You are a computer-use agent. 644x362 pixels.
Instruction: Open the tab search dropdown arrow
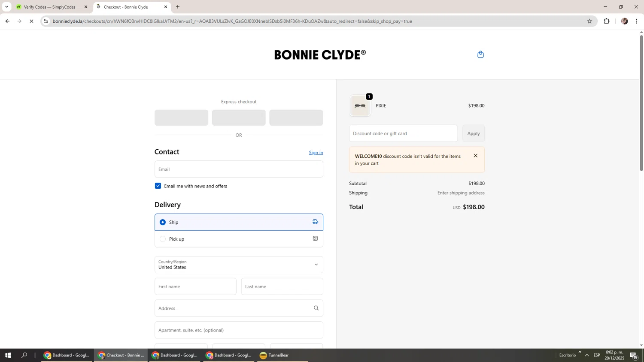(x=6, y=7)
